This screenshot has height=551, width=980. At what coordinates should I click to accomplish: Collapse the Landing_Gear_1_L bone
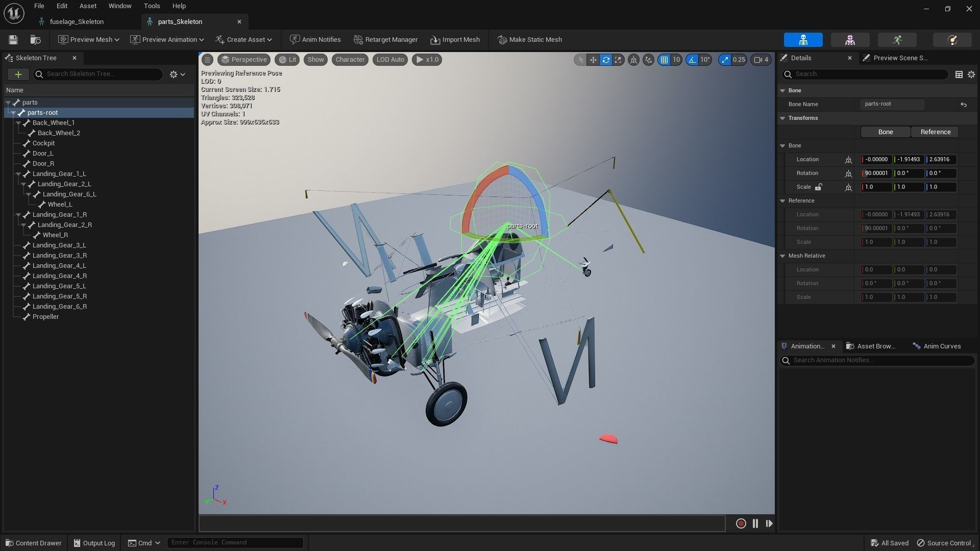pos(18,174)
